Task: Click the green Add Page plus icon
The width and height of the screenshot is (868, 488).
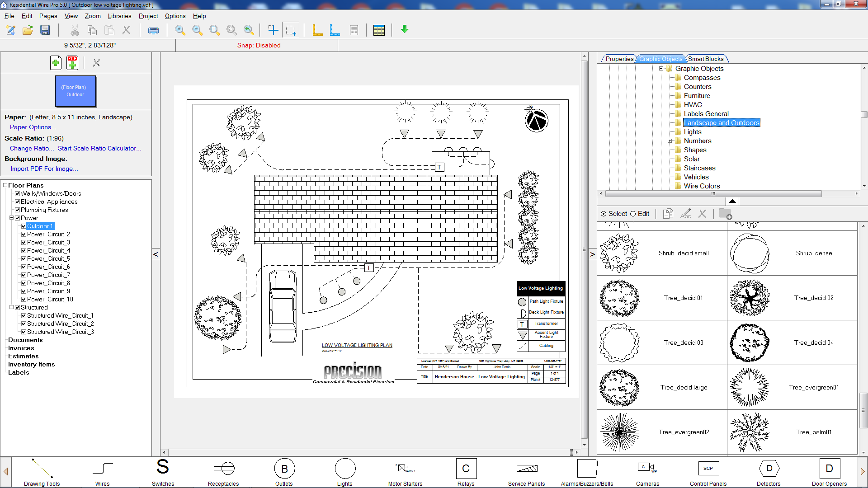Action: click(56, 63)
